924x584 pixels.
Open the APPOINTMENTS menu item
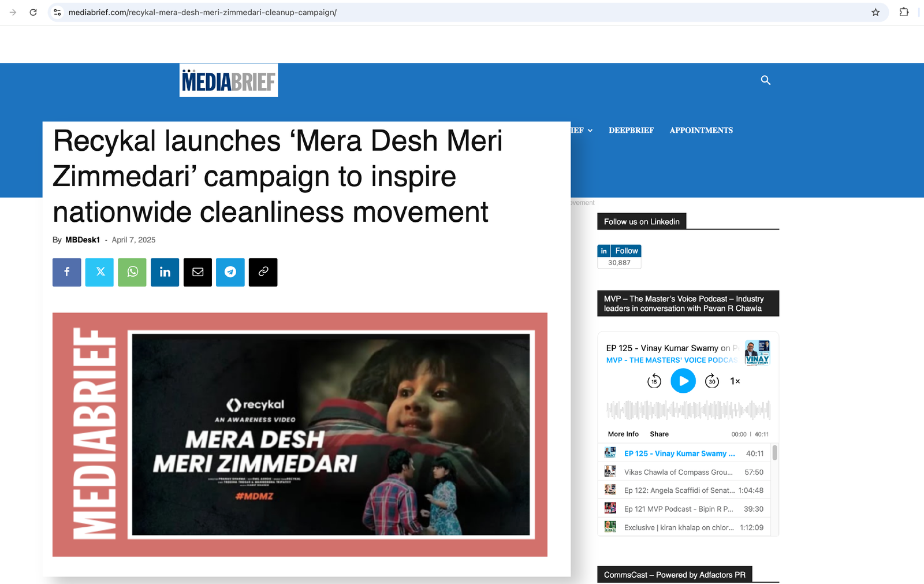pos(701,131)
